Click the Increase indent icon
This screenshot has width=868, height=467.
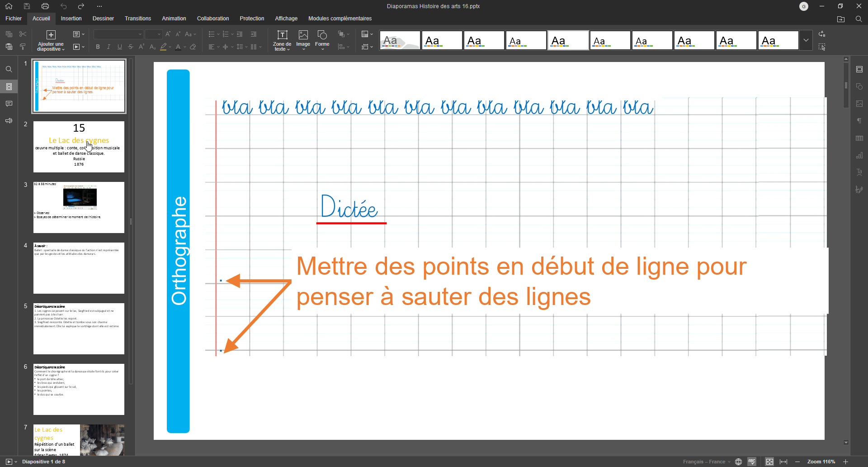coord(254,34)
